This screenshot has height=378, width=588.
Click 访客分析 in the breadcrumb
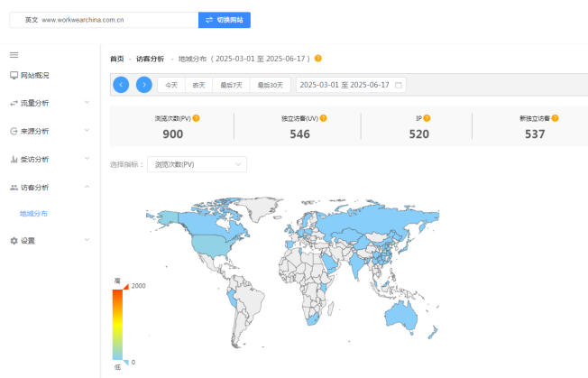151,59
